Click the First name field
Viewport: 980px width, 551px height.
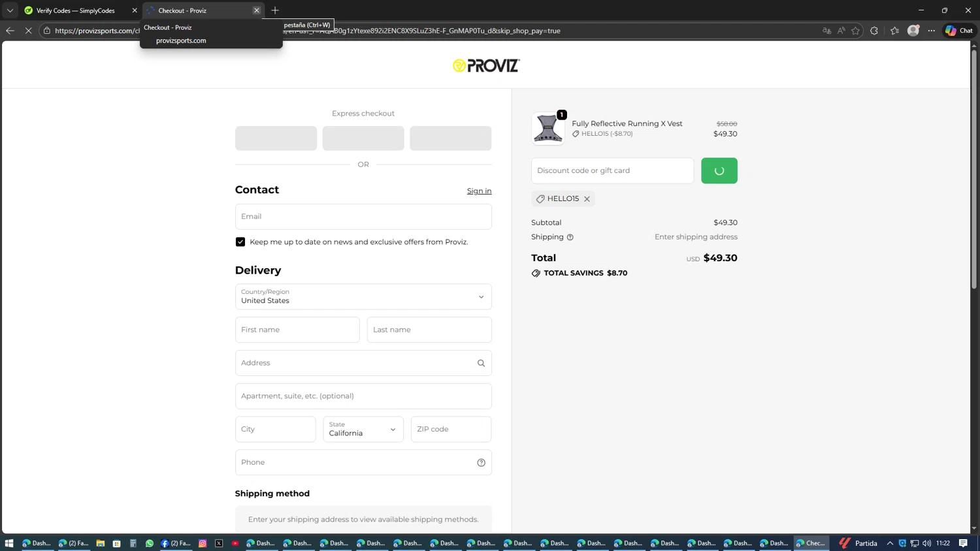tap(297, 330)
